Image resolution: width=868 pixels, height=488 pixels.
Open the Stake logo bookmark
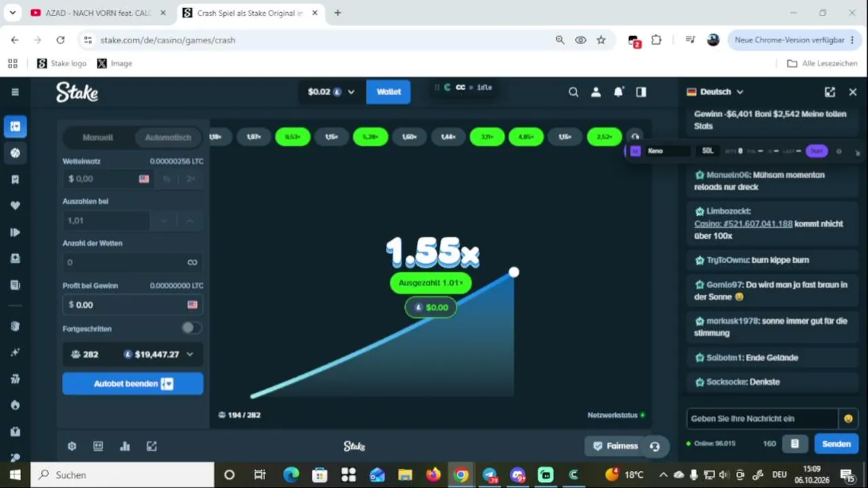(x=62, y=64)
